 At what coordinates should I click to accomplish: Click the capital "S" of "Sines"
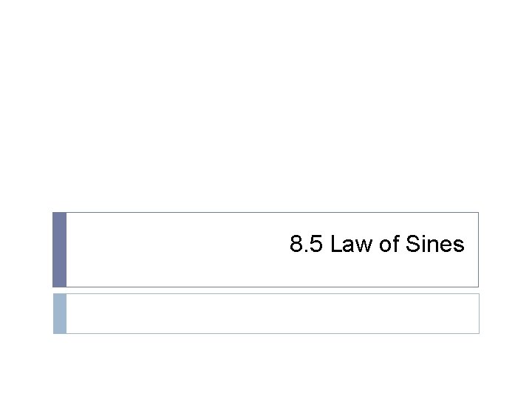tap(412, 245)
